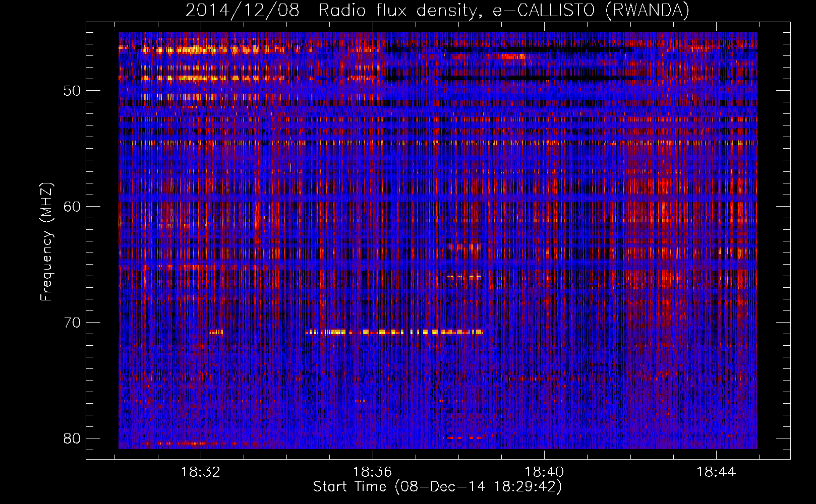Click the 18:32 time tick label
Screen dimensions: 816x504
pos(201,472)
